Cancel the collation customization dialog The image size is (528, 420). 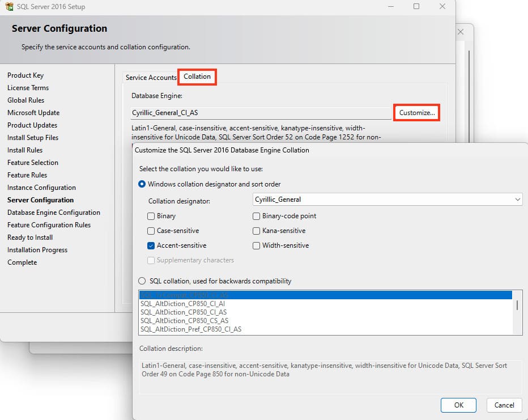(504, 405)
